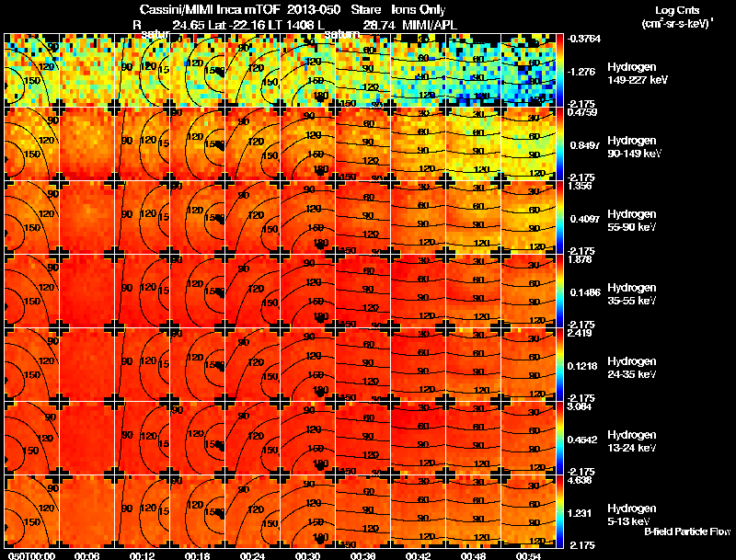736x560 pixels.
Task: Click the 1.356 color scale value
Action: coord(580,186)
